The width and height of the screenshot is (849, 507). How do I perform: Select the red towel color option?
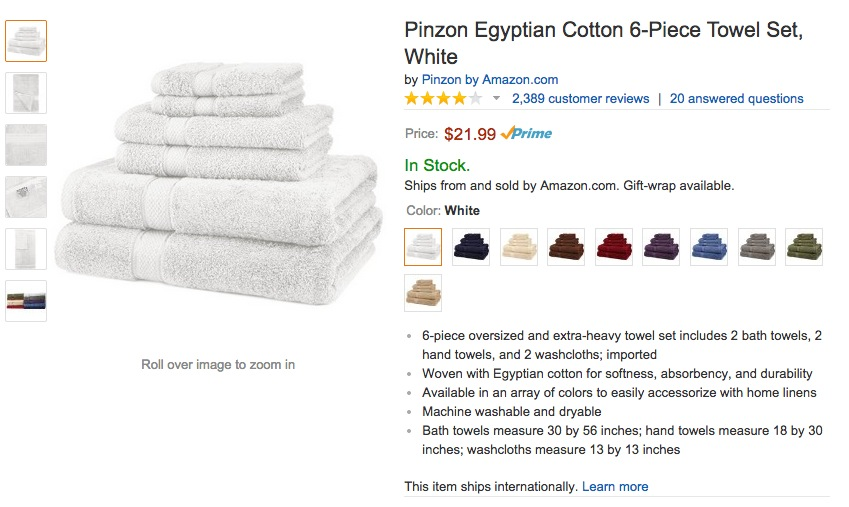pos(613,247)
